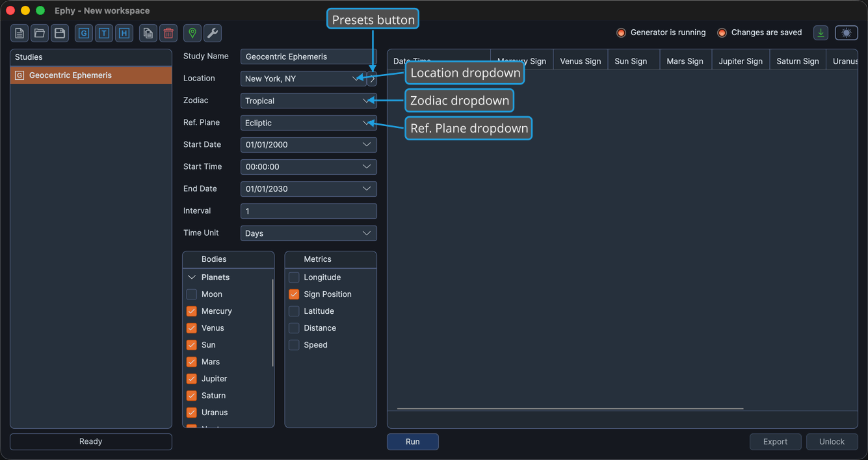Open the Start Time dropdown
Screen dimensions: 868x460
click(x=309, y=167)
